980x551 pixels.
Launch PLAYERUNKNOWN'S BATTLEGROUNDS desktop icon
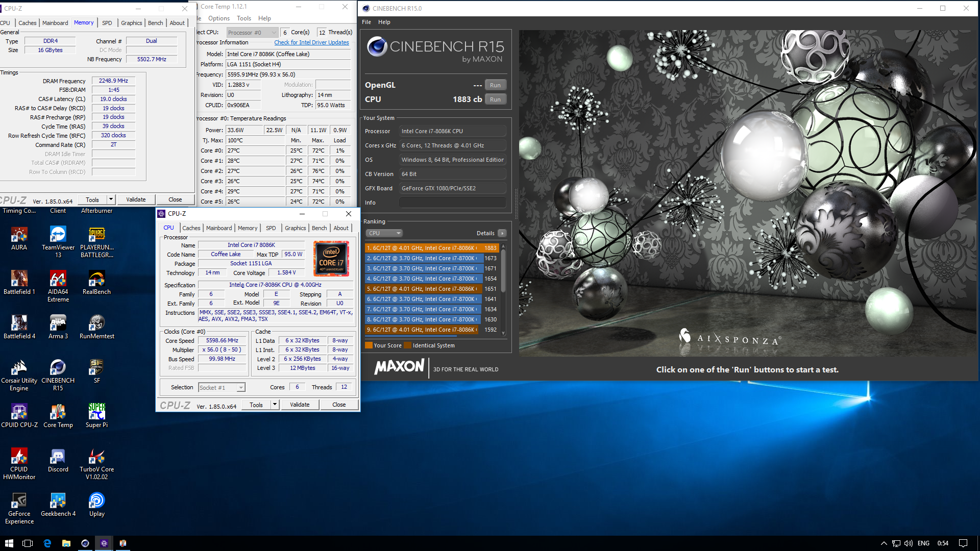(x=97, y=242)
